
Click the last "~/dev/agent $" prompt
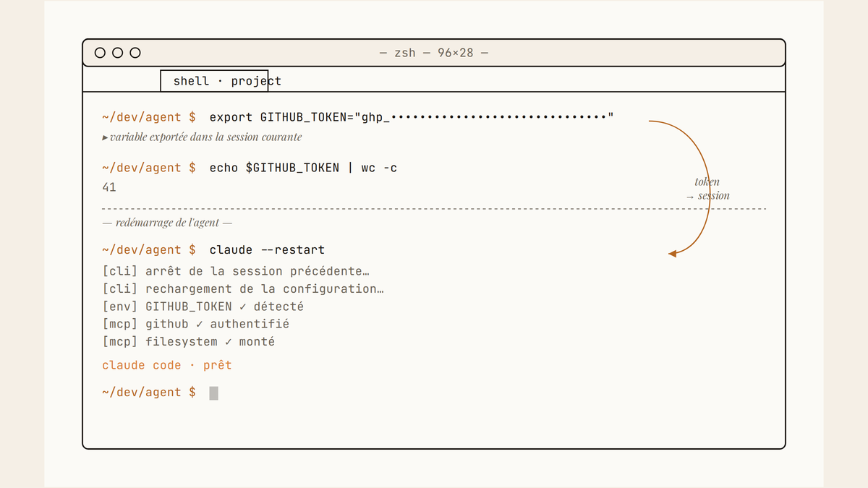[x=149, y=393]
